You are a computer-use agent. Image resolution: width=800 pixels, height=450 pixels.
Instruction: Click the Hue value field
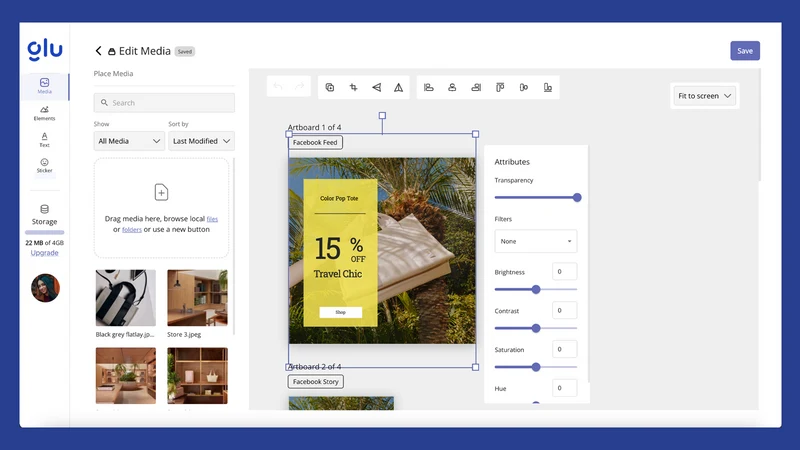click(x=564, y=388)
